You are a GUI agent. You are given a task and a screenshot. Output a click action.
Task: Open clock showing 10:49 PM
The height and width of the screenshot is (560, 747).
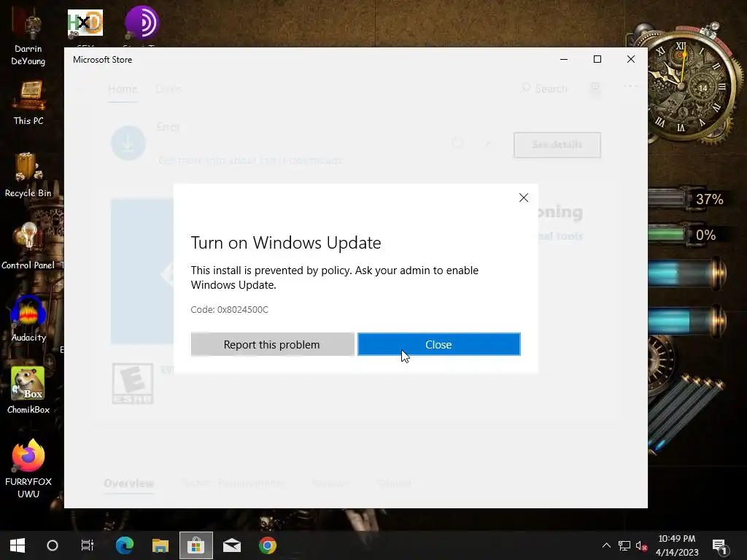coord(677,545)
